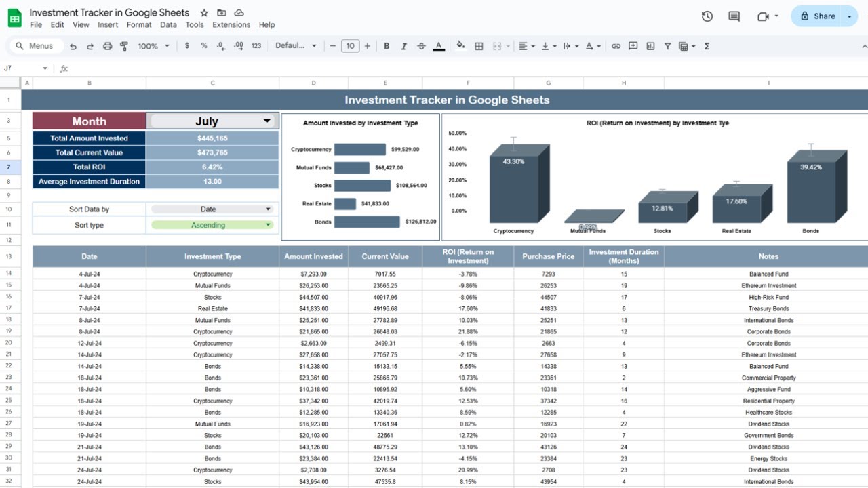
Task: Open the File menu
Action: [36, 24]
